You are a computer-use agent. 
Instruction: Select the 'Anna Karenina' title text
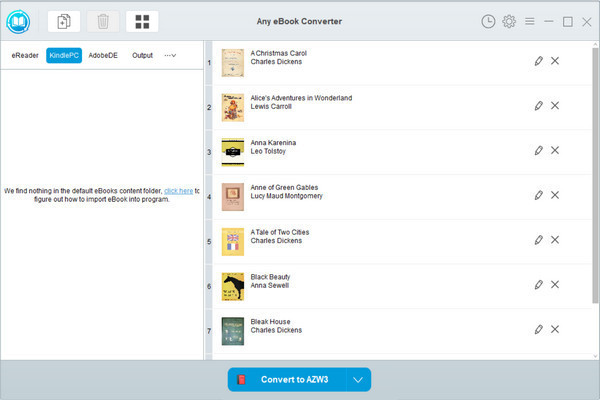tap(273, 143)
